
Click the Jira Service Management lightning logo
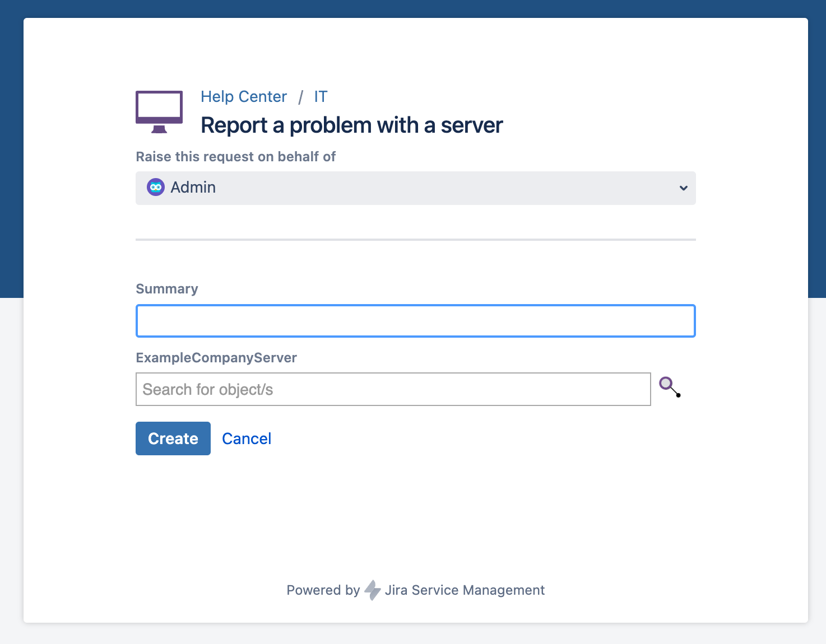pyautogui.click(x=373, y=590)
